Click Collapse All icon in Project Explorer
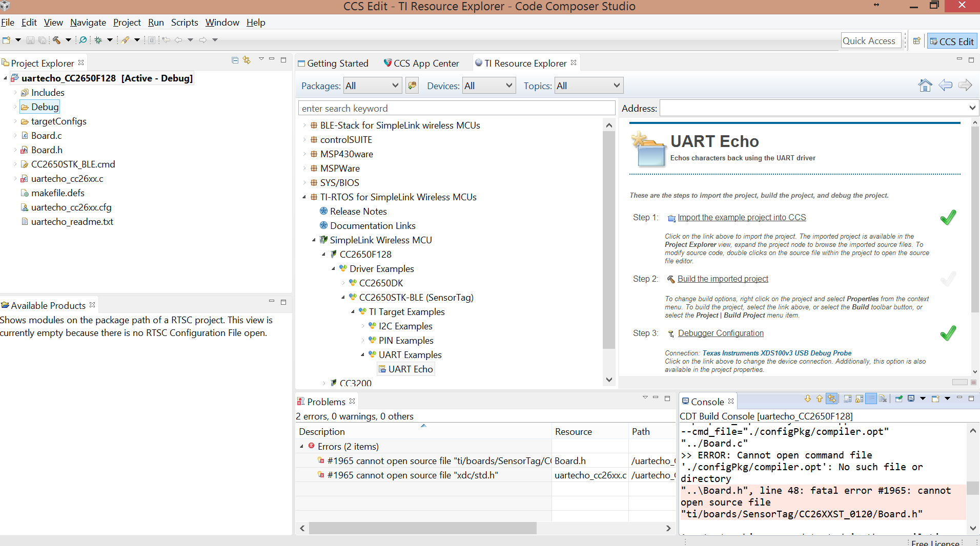The image size is (980, 546). pos(235,60)
